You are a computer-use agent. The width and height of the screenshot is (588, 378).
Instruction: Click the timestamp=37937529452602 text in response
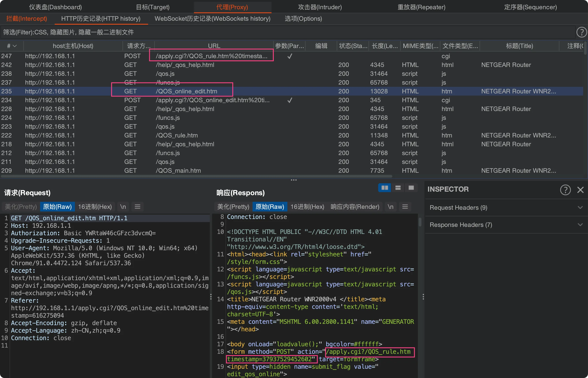[x=269, y=359]
